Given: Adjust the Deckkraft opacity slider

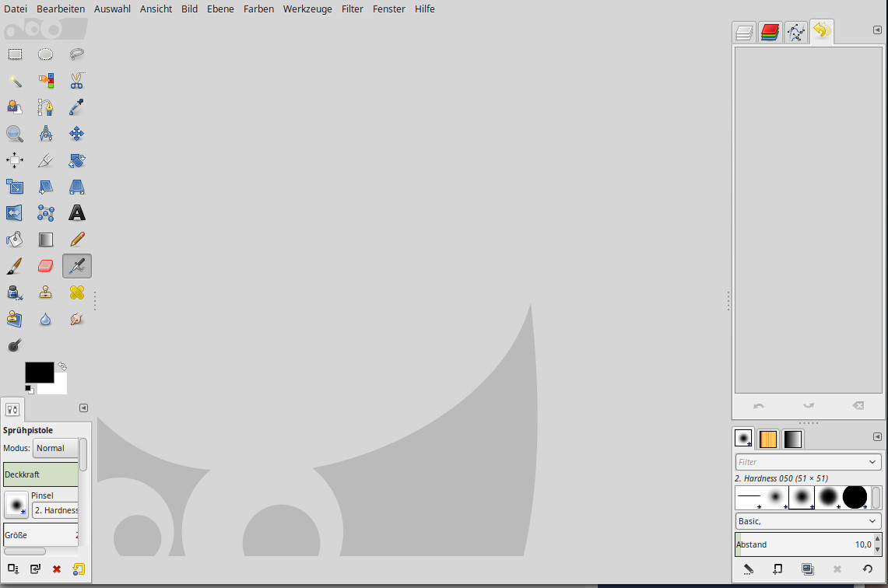Looking at the screenshot, I should [40, 474].
